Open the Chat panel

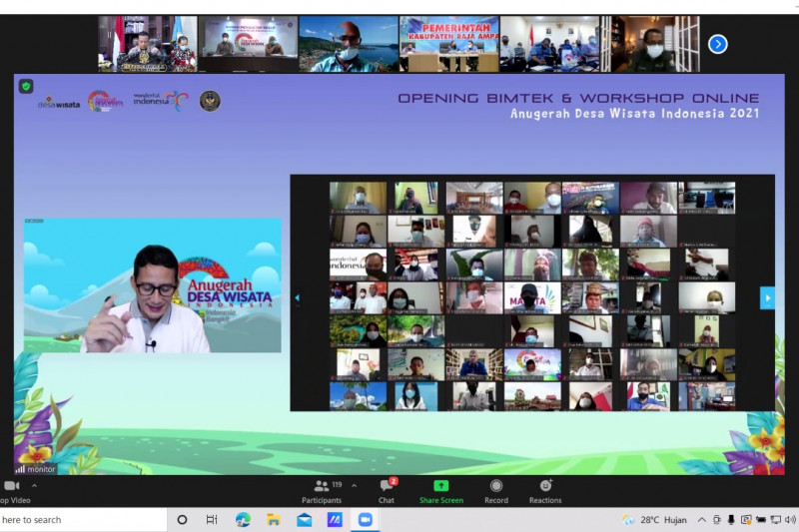pyautogui.click(x=387, y=492)
